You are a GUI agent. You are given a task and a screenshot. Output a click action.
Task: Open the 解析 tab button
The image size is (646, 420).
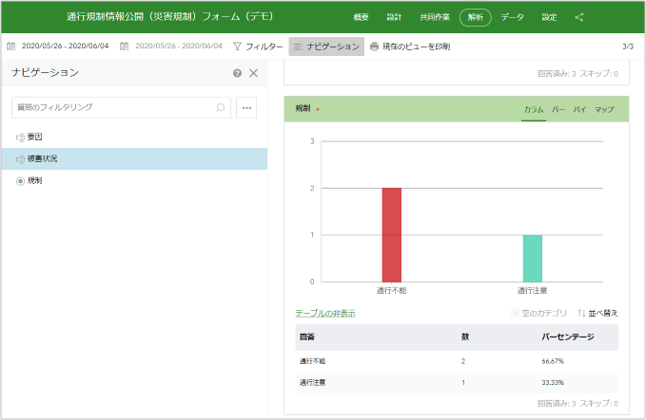click(475, 17)
